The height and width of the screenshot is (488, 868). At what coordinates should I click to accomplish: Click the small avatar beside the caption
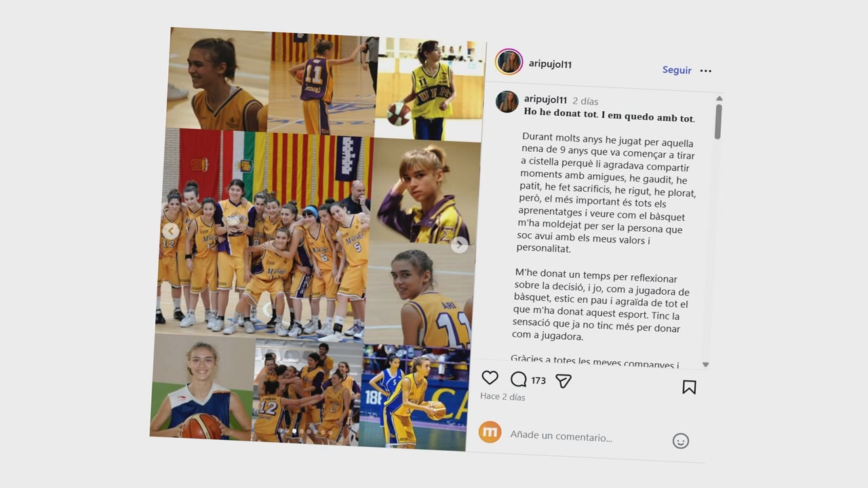(x=507, y=102)
